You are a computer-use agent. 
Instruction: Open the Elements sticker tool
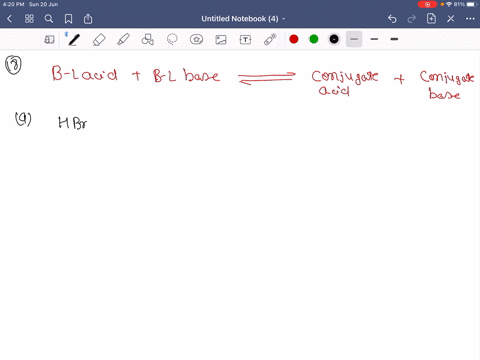click(196, 40)
